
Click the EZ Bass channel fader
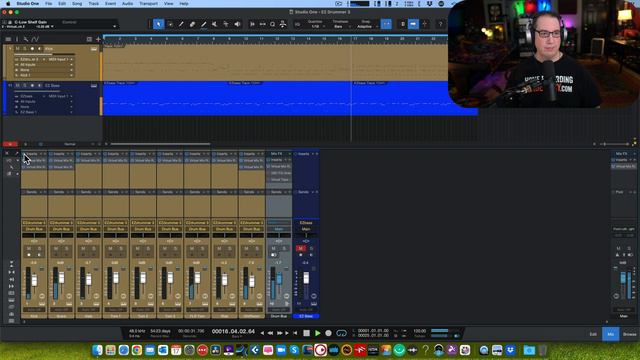pos(306,278)
